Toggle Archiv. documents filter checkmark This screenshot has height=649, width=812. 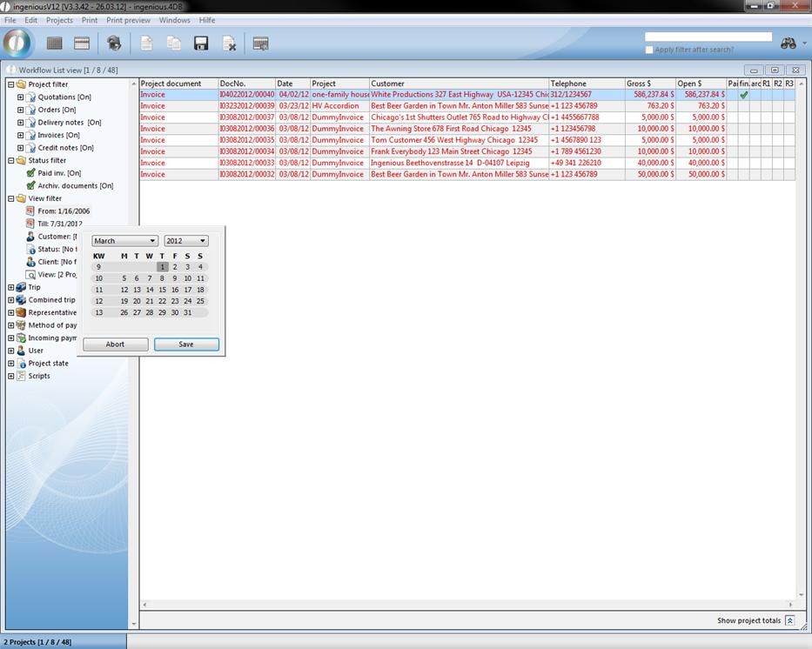(30, 185)
